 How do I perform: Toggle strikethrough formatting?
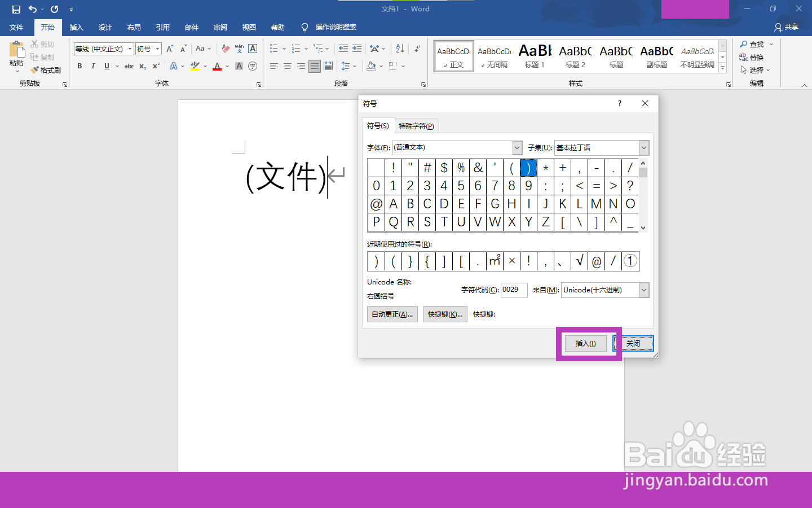[129, 66]
